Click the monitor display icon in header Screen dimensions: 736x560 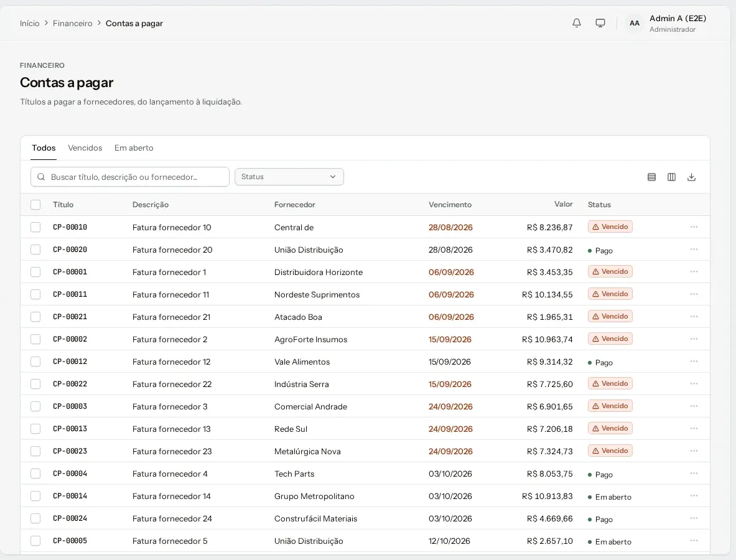tap(600, 23)
